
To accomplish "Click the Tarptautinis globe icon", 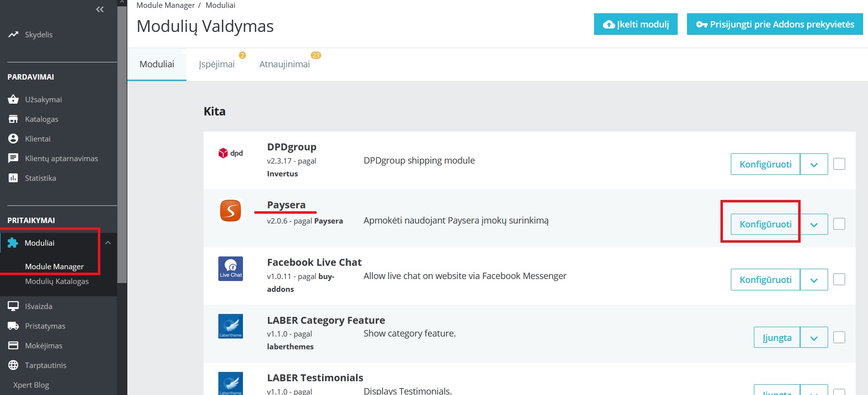I will click(x=13, y=365).
